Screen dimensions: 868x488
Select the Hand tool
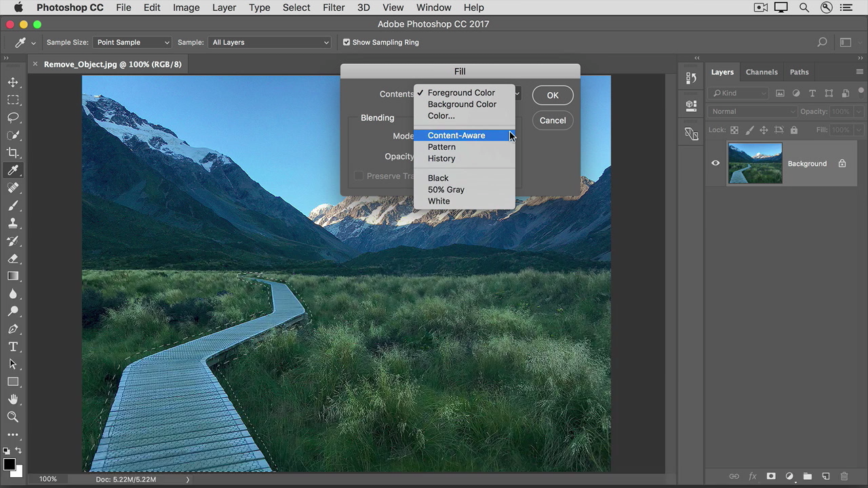[x=13, y=399]
